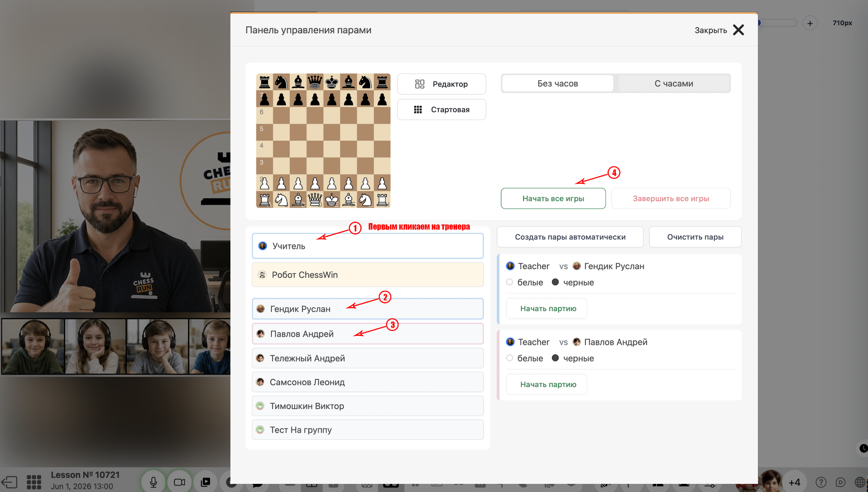Click the Начать все игры button

553,198
